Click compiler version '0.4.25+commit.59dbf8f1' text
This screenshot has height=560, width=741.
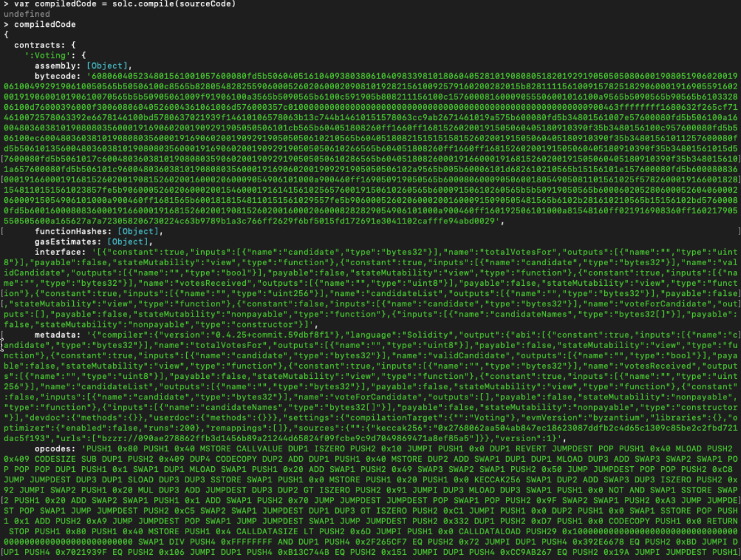pyautogui.click(x=272, y=335)
